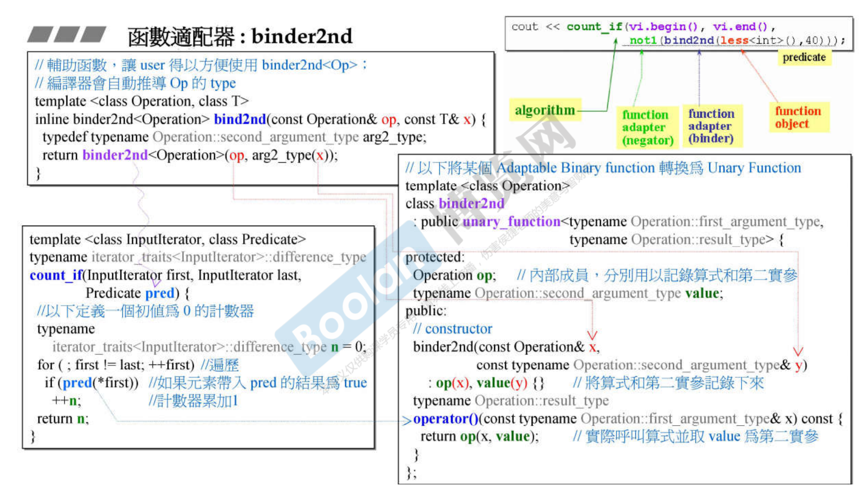Click the purple 'unary_function' base class

coord(512,221)
